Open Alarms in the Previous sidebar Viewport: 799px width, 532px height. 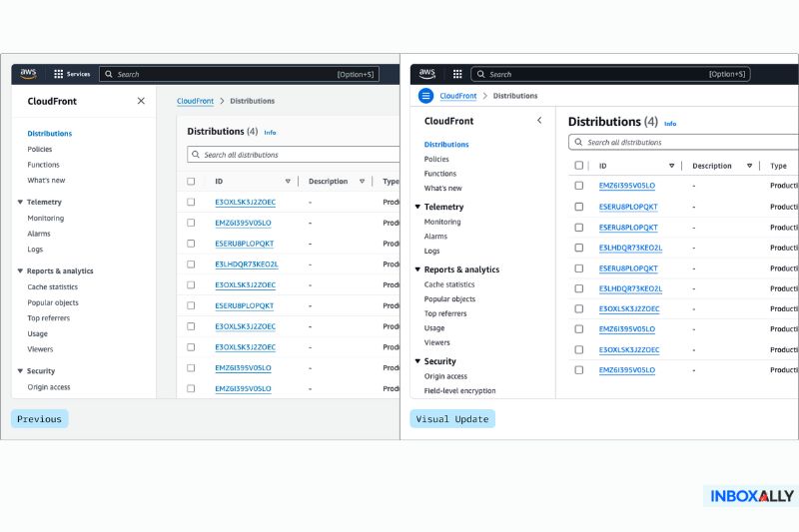click(x=39, y=234)
